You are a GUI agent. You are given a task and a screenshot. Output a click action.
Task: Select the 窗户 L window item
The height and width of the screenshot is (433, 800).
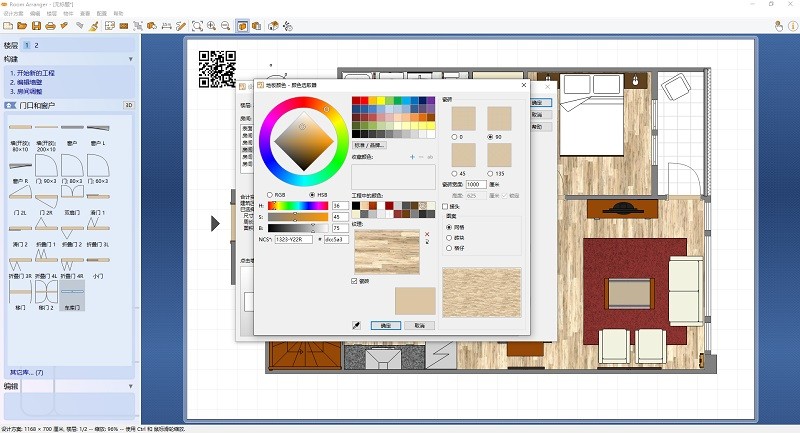[x=98, y=134]
